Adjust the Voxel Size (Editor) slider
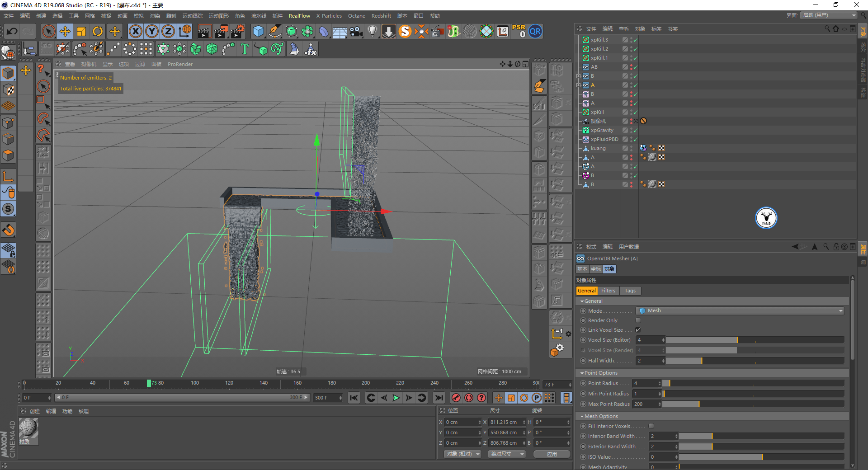This screenshot has height=470, width=868. pos(737,340)
